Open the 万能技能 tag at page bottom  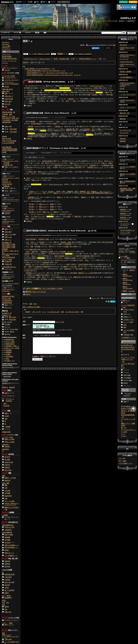27,312
